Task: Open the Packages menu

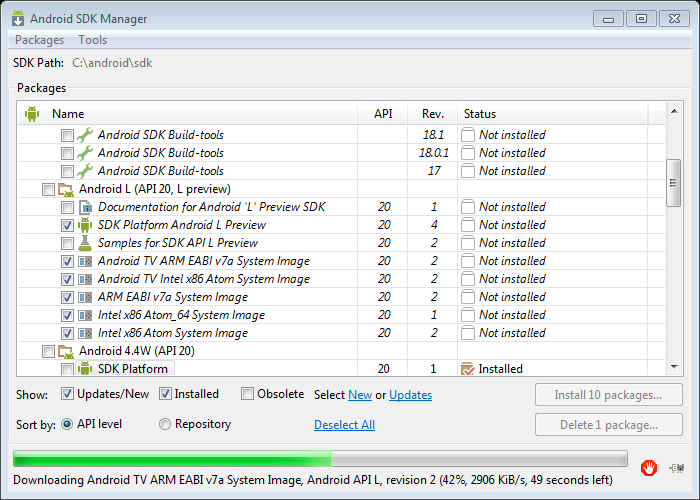Action: pyautogui.click(x=39, y=40)
